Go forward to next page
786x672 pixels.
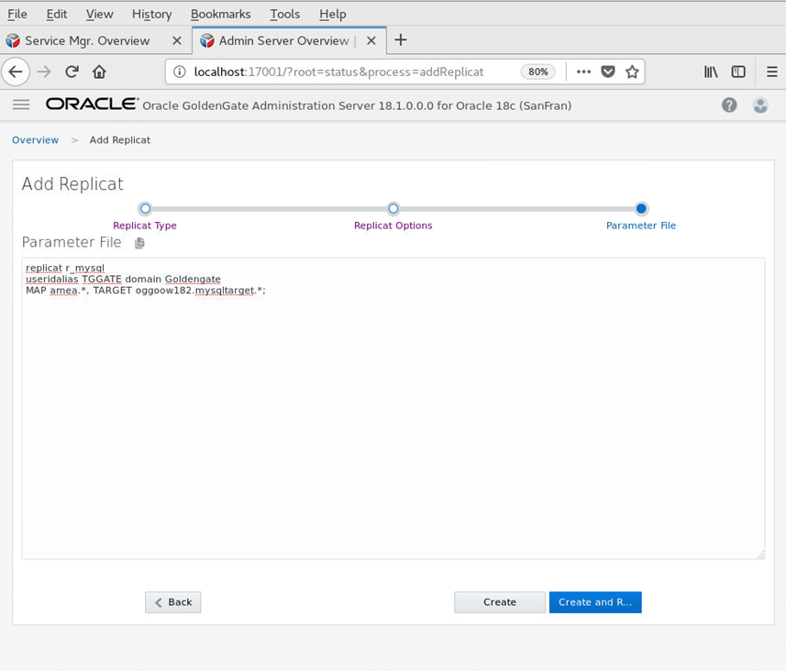click(x=44, y=72)
